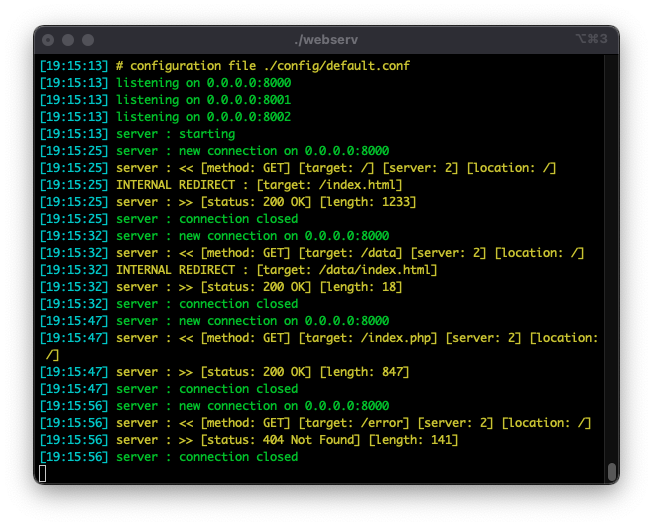653x526 pixels.
Task: Click the ⌥⌘3 shortcut indicator in title bar
Action: point(591,39)
